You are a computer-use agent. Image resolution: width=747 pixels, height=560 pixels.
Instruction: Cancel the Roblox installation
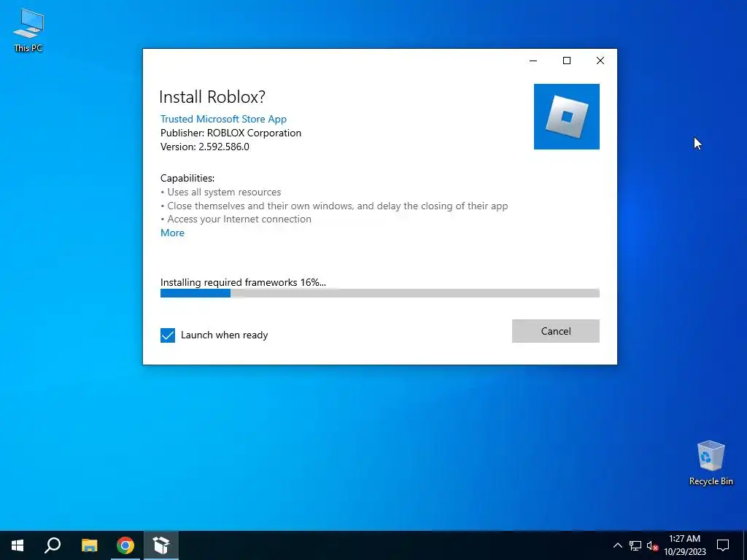pyautogui.click(x=555, y=331)
